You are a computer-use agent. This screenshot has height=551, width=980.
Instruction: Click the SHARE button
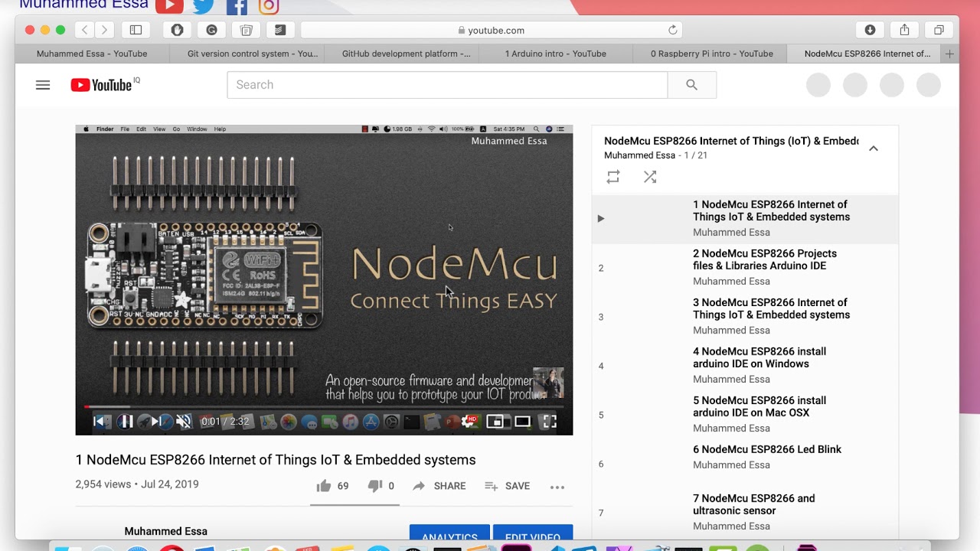pos(439,486)
